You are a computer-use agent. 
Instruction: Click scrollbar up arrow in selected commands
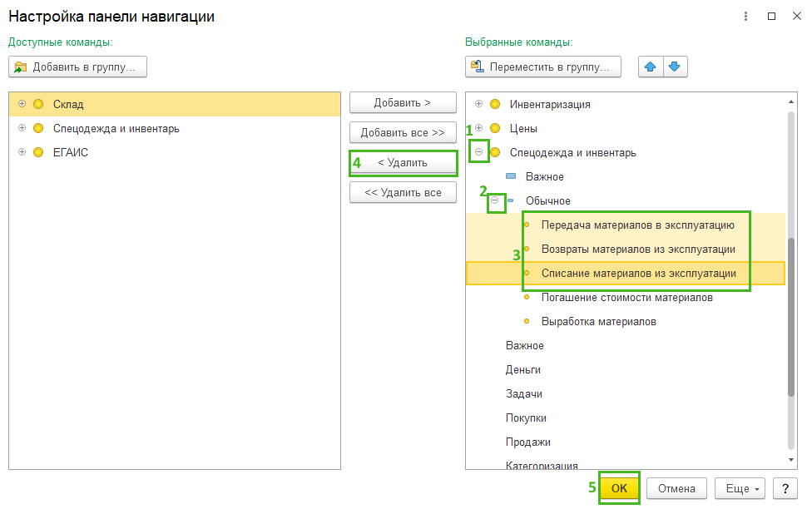(x=790, y=101)
